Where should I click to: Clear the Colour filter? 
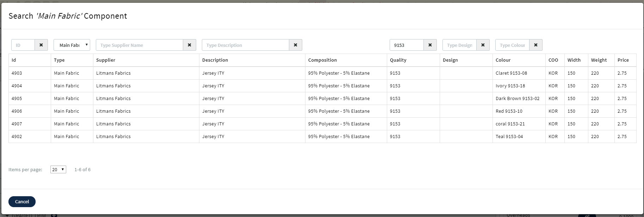[x=536, y=45]
